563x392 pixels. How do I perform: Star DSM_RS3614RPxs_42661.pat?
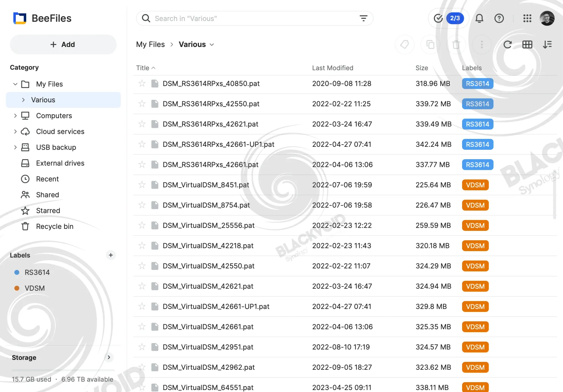click(142, 165)
